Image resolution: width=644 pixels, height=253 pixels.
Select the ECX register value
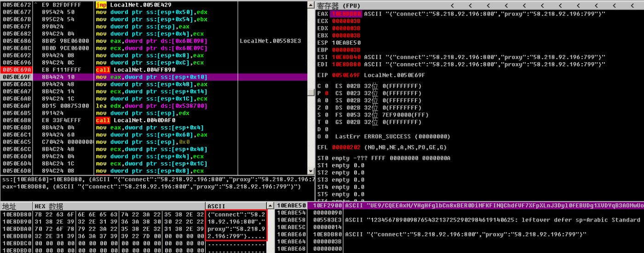[x=346, y=21]
